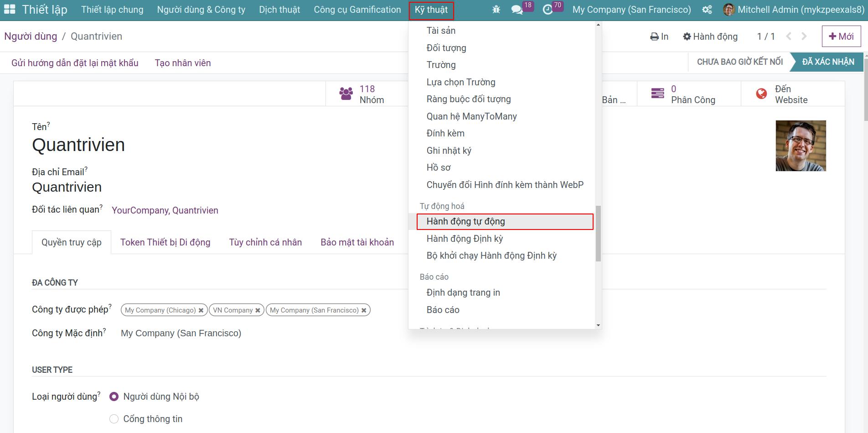Open Token Thiết bị Di động tab
The width and height of the screenshot is (868, 433).
pos(165,242)
